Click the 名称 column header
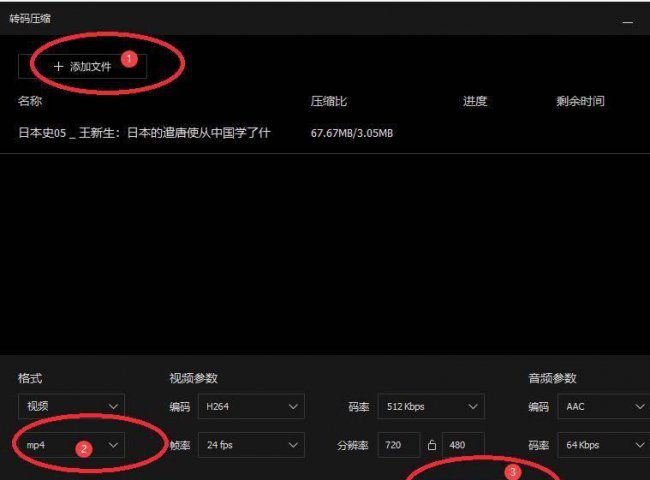650x480 pixels. tap(30, 101)
